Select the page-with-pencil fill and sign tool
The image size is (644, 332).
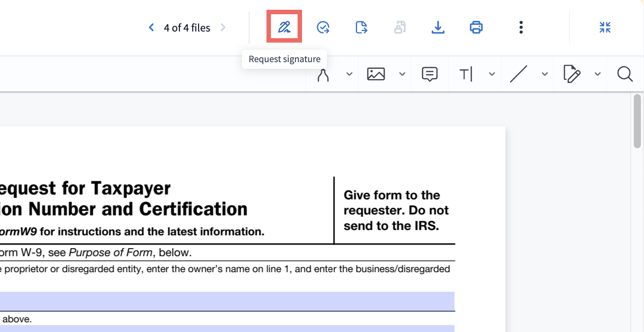click(572, 74)
